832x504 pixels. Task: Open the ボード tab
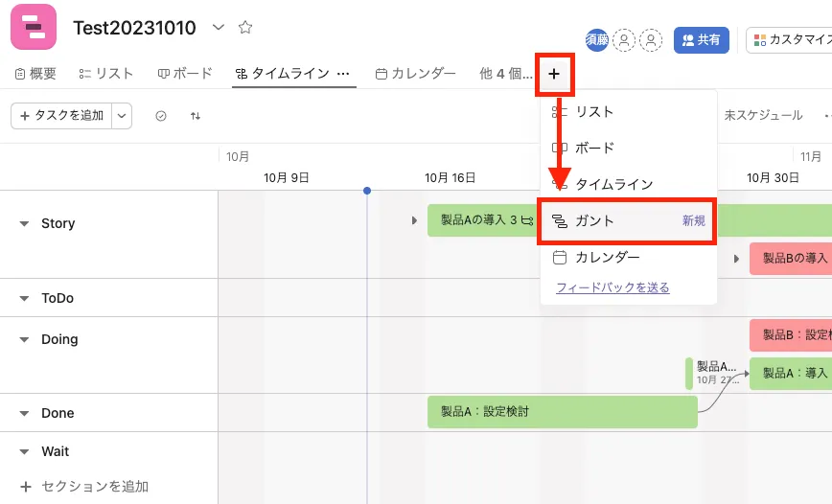pos(185,74)
